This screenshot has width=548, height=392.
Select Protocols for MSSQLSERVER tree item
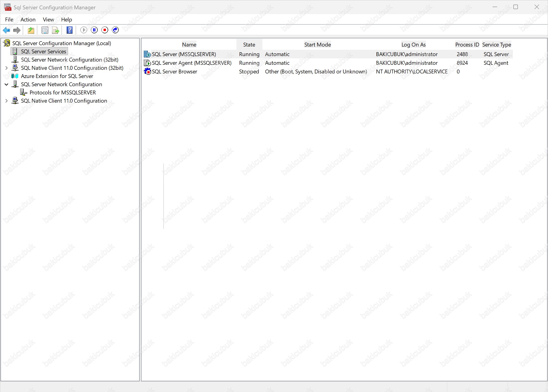click(63, 93)
